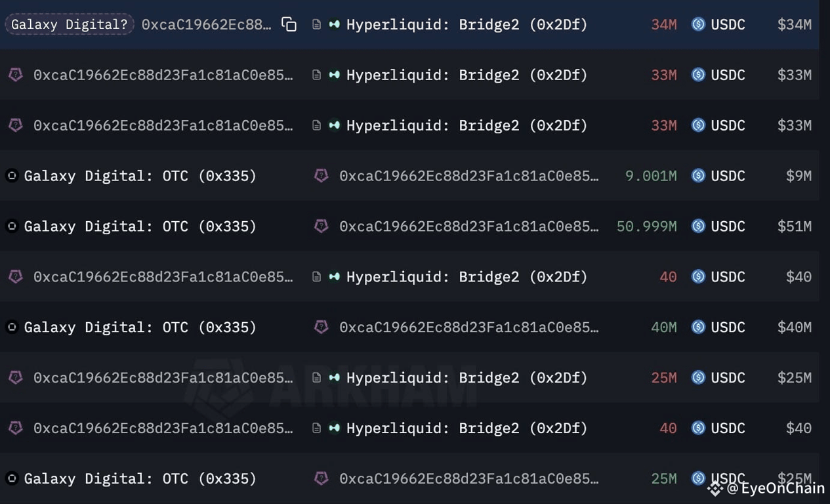Click the sender entity icon in the red 25M row
830x504 pixels.
[x=16, y=377]
